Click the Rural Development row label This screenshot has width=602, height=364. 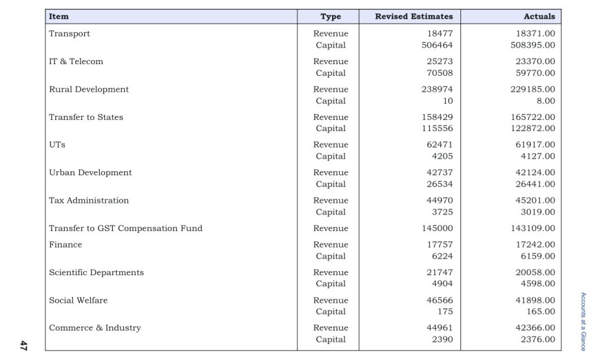point(88,89)
